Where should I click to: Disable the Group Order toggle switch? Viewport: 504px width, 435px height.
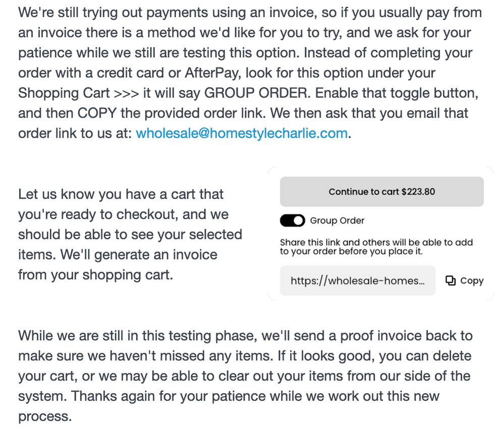click(x=292, y=220)
